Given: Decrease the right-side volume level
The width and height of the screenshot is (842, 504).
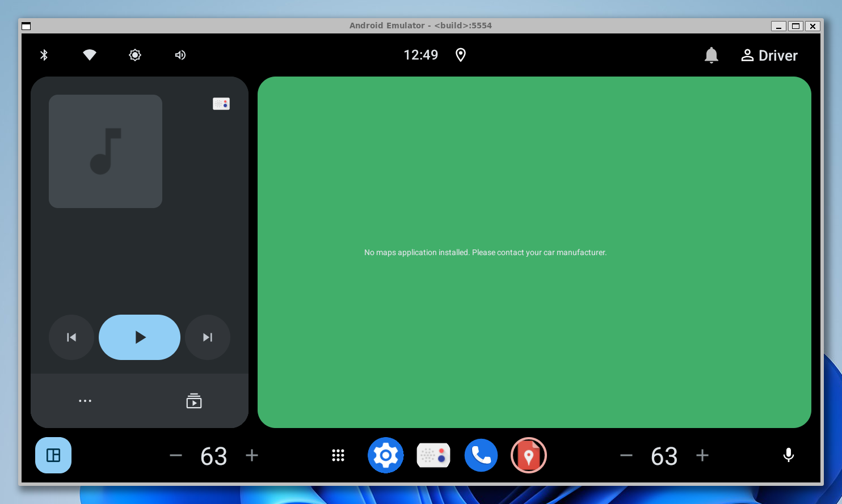Looking at the screenshot, I should point(626,455).
